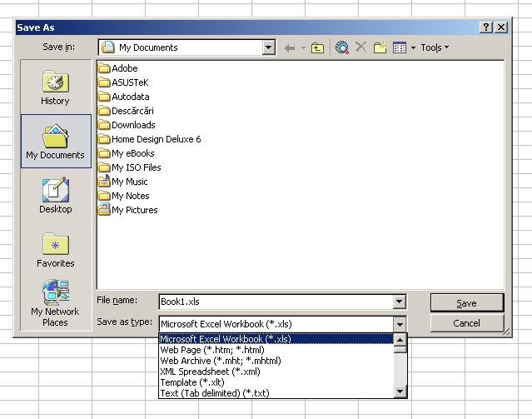The height and width of the screenshot is (419, 532).
Task: Click the Cancel button
Action: point(466,323)
